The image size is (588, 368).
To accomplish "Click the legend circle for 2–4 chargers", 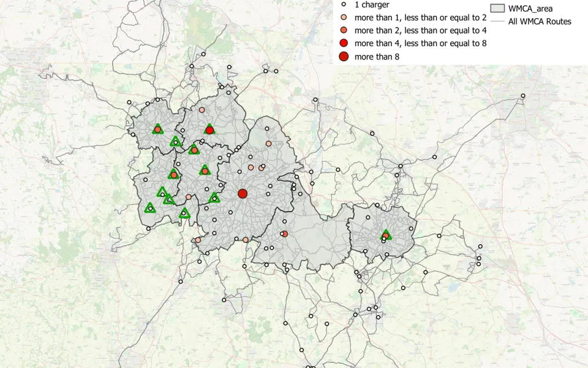I will click(344, 30).
